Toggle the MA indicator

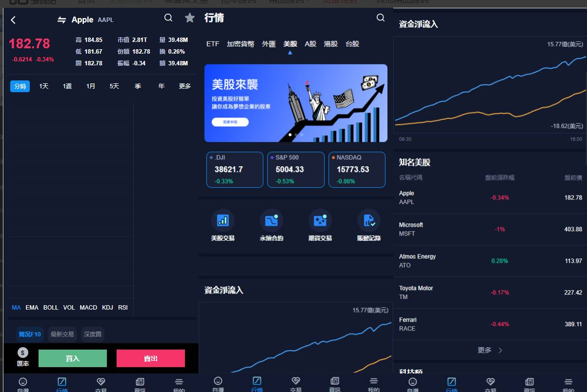pos(16,308)
